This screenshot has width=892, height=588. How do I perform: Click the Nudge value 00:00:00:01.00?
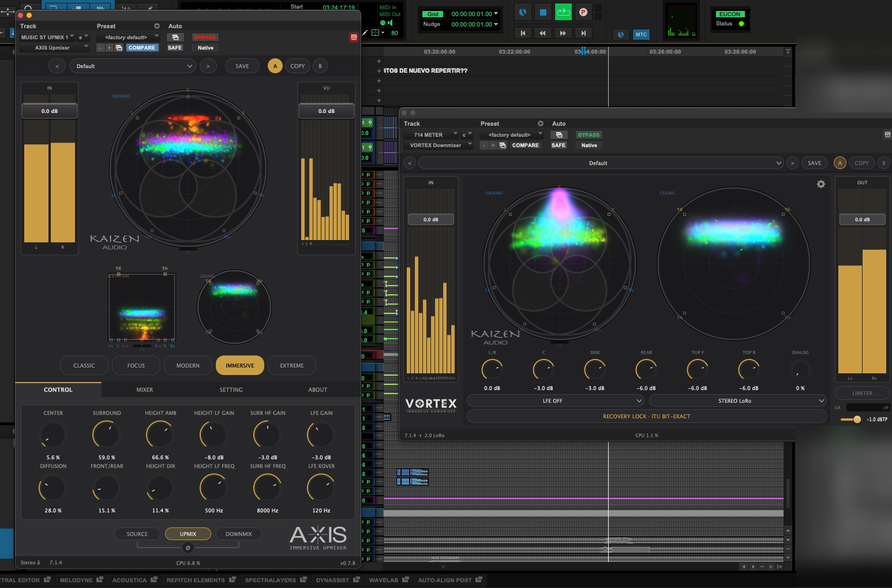pyautogui.click(x=471, y=24)
